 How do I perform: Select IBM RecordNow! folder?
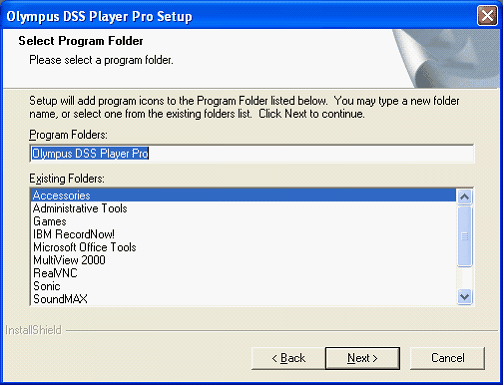tap(244, 234)
